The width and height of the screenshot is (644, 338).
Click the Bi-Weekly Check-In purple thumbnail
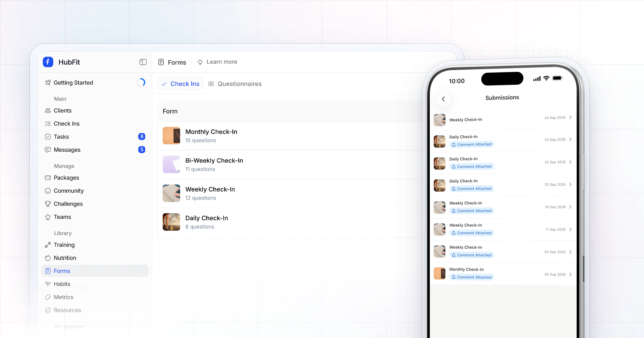tap(171, 164)
